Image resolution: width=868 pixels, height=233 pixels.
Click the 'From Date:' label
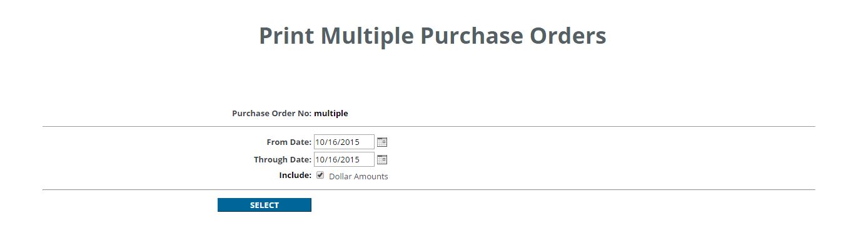click(289, 142)
